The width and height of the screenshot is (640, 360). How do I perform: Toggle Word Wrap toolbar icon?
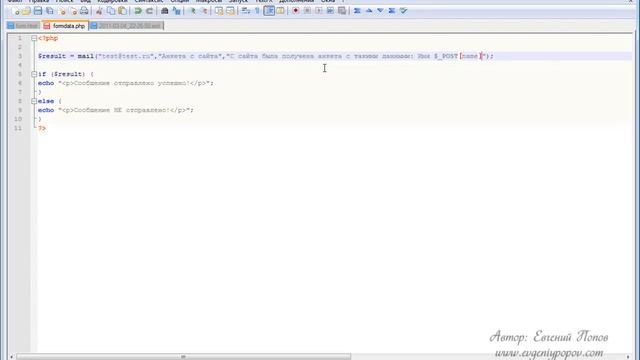click(x=246, y=11)
